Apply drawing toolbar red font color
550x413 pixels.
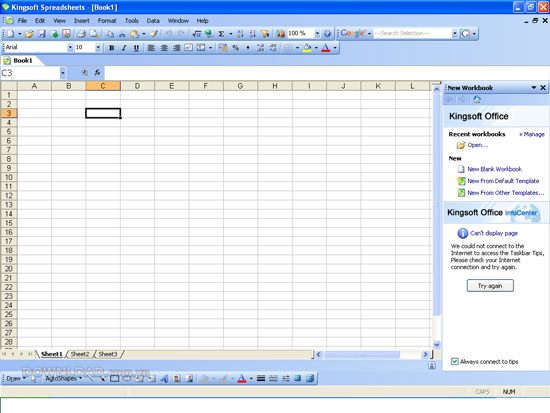pyautogui.click(x=242, y=378)
